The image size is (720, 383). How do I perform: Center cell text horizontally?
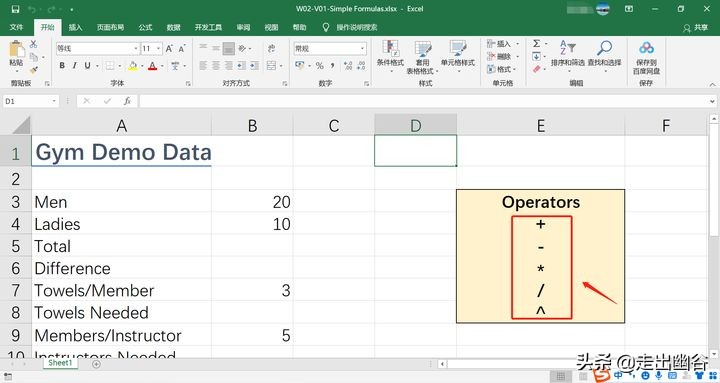click(x=216, y=66)
